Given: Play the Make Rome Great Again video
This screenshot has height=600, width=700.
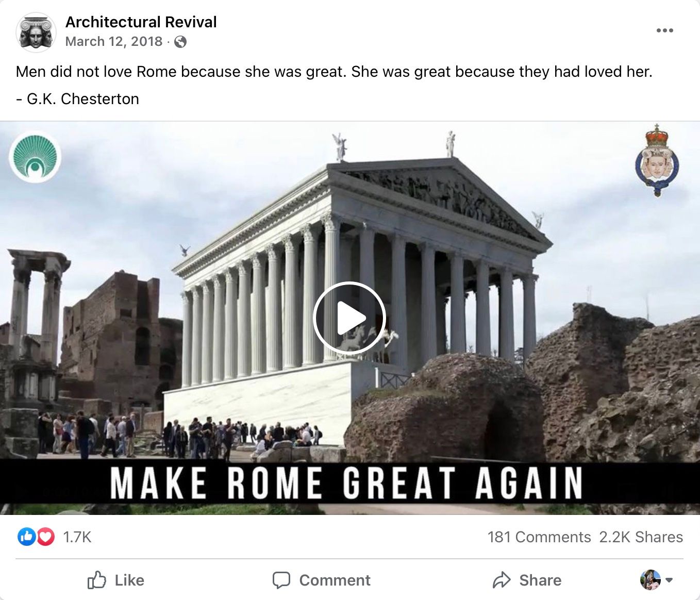Looking at the screenshot, I should [x=349, y=318].
